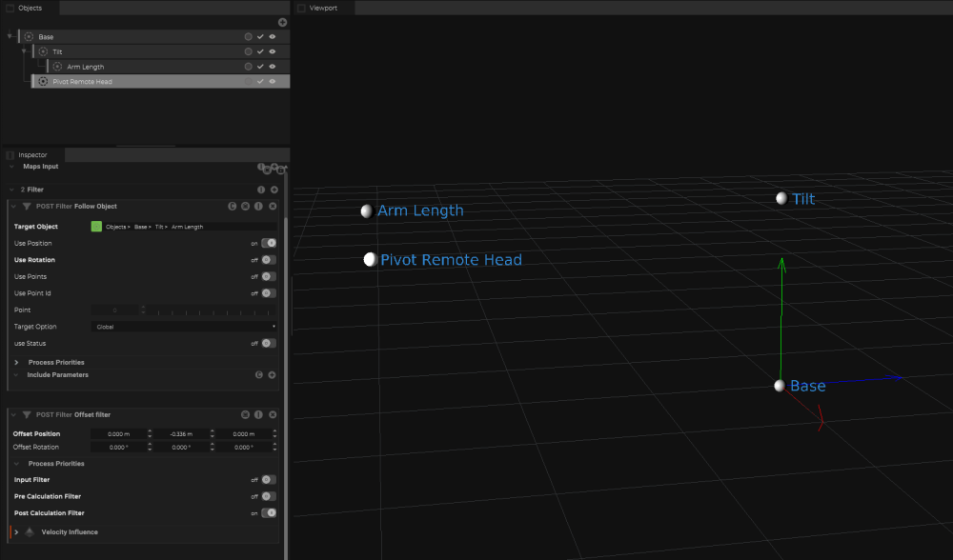
Task: Open the Target Option dropdown
Action: coord(185,327)
